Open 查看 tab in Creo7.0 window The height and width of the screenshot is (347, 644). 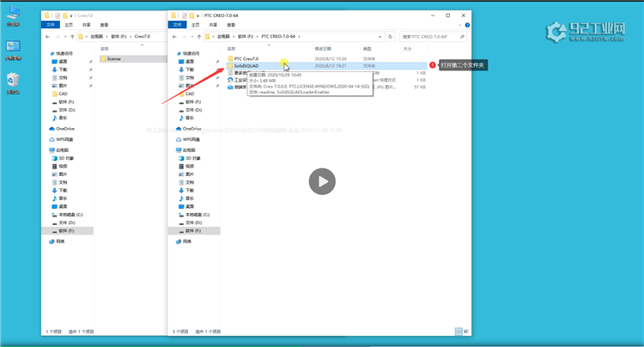[x=104, y=25]
